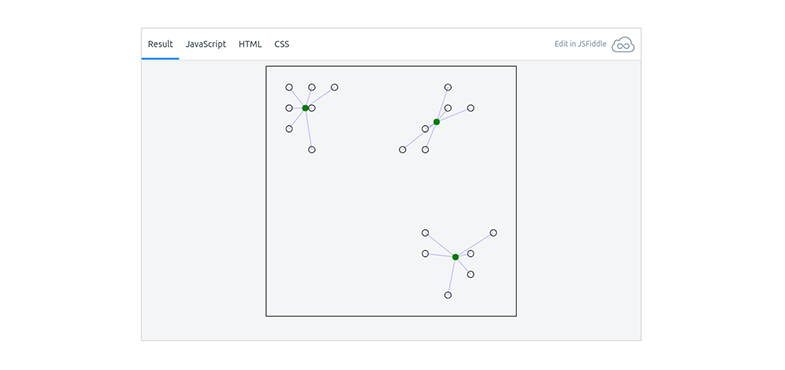
Task: Click the top-right hollow node of the top-left cluster
Action: point(334,88)
